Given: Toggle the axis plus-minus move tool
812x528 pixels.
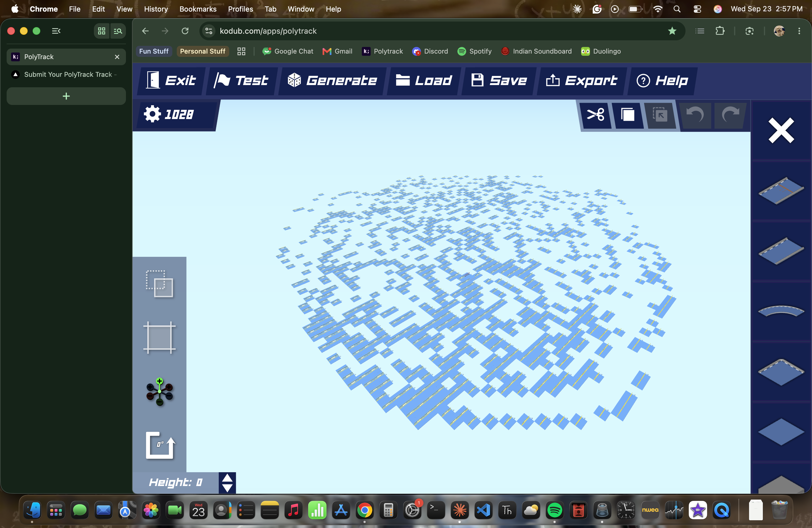Looking at the screenshot, I should pyautogui.click(x=159, y=392).
